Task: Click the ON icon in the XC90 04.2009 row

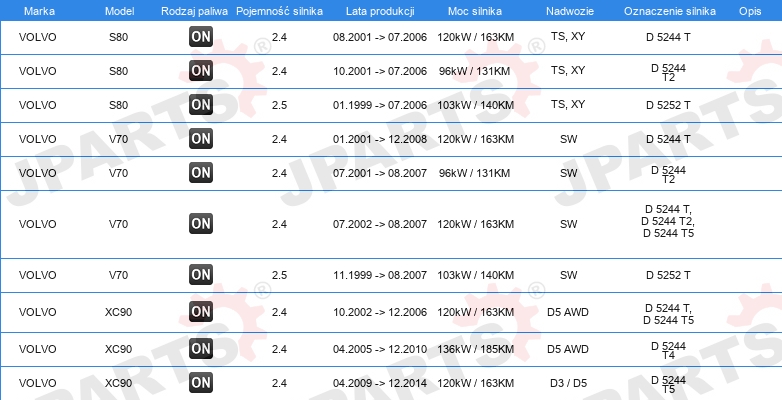Action: (x=201, y=383)
